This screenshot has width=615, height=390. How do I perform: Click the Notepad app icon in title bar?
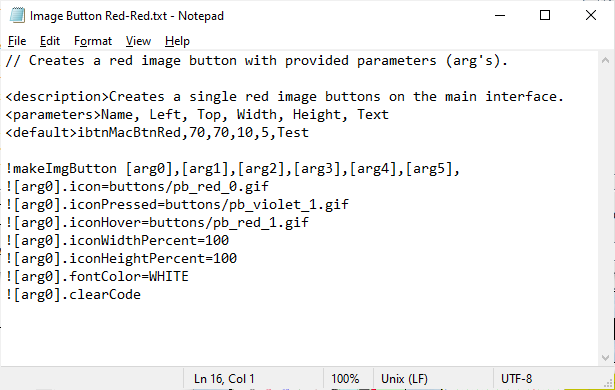coord(17,16)
